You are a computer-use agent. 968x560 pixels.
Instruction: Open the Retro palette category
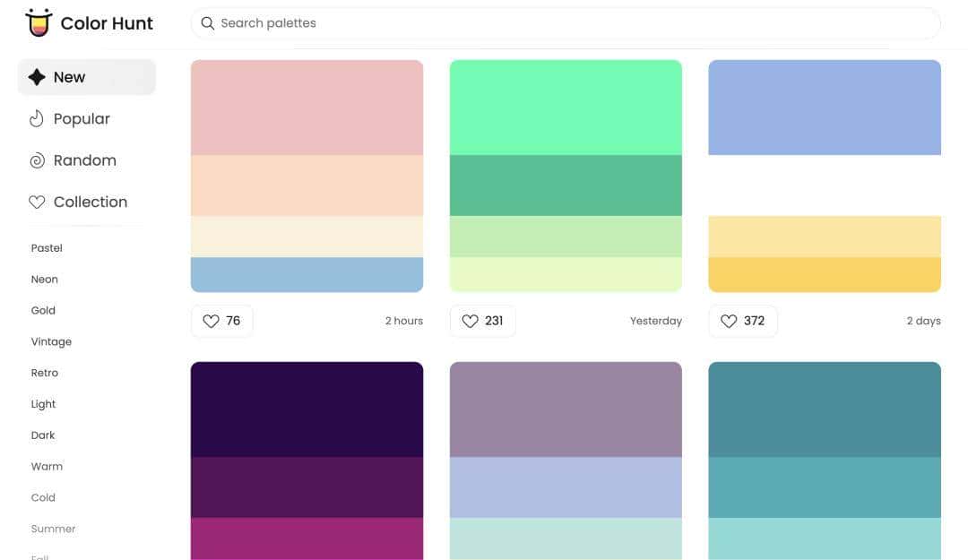[x=45, y=373]
